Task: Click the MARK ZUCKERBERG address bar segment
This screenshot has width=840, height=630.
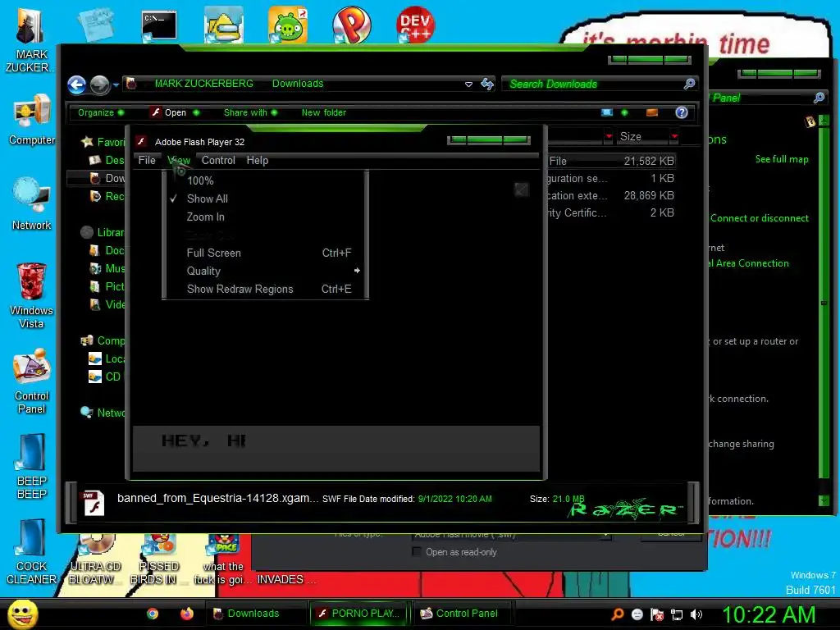Action: (x=203, y=84)
